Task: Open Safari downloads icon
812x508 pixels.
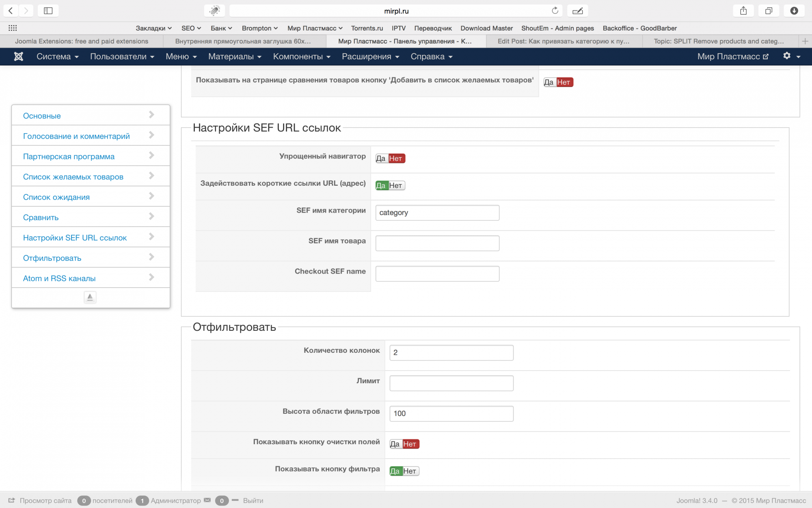Action: click(x=794, y=11)
